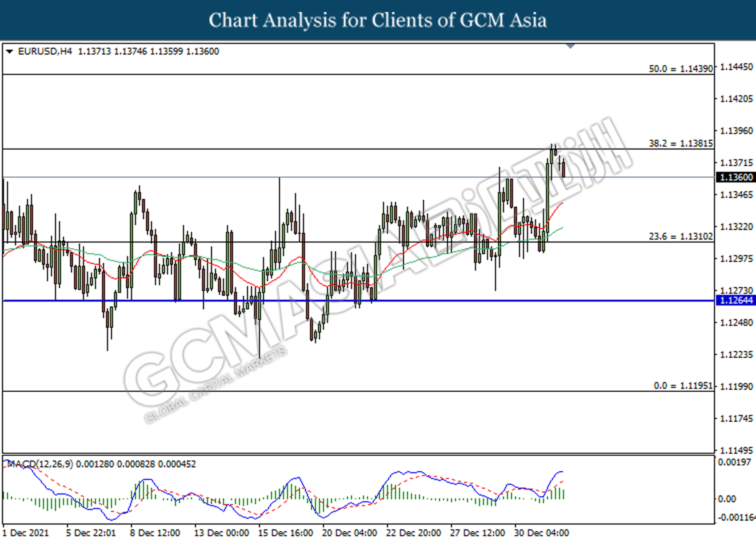Click the '50.0 = 1.14390' Fibonacci label

click(x=680, y=68)
